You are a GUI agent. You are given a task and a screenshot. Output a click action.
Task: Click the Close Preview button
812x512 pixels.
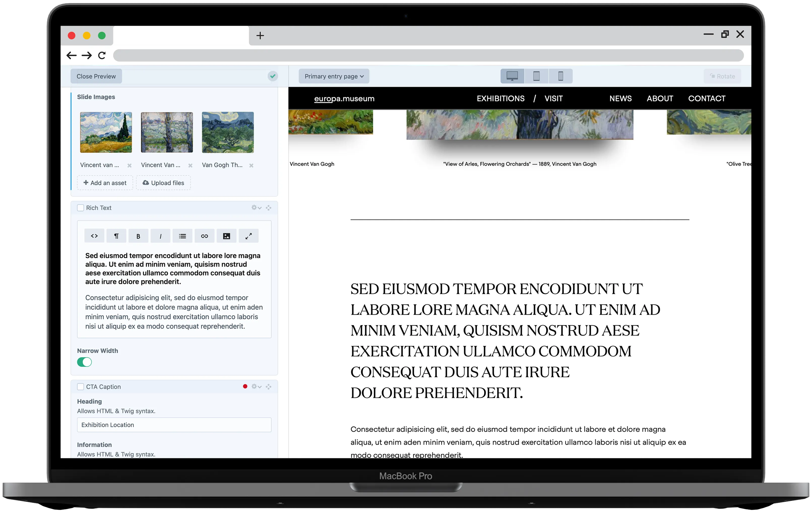tap(96, 76)
